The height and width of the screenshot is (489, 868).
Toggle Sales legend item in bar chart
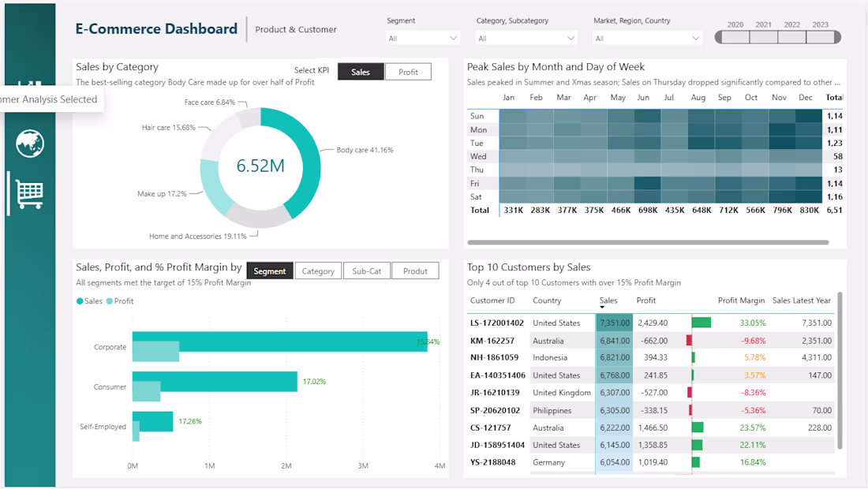(x=89, y=301)
